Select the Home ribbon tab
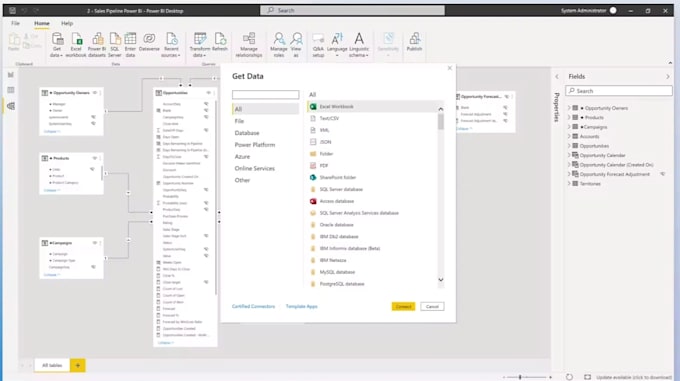This screenshot has width=680, height=381. pos(42,23)
